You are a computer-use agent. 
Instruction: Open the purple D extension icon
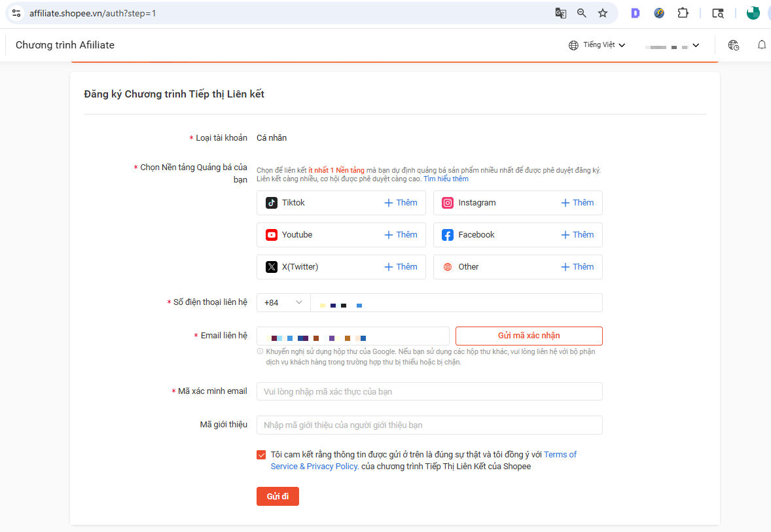(x=636, y=13)
